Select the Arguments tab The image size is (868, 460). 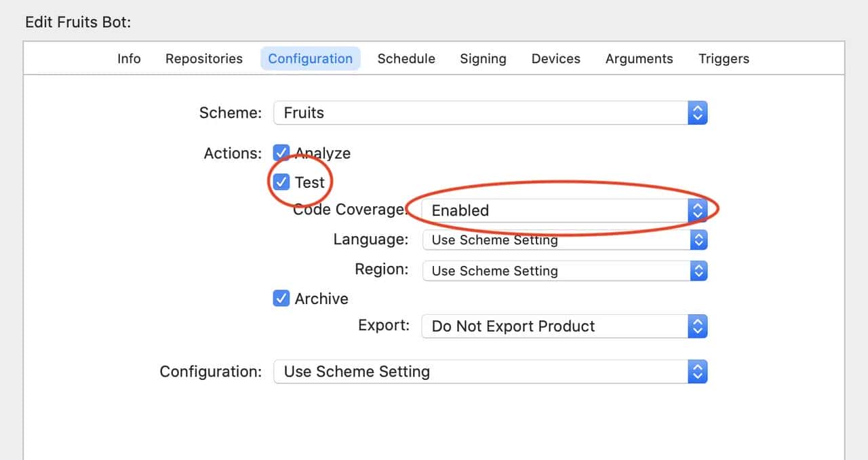[639, 58]
